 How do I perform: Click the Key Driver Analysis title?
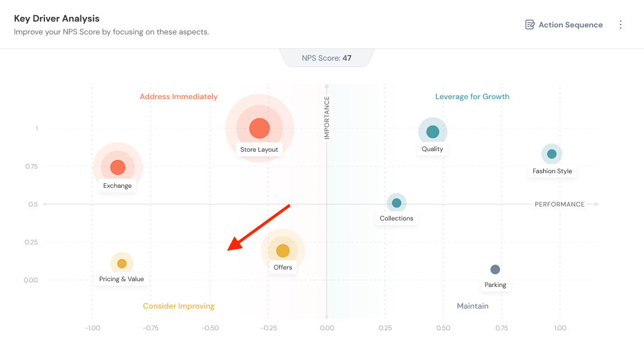point(57,19)
